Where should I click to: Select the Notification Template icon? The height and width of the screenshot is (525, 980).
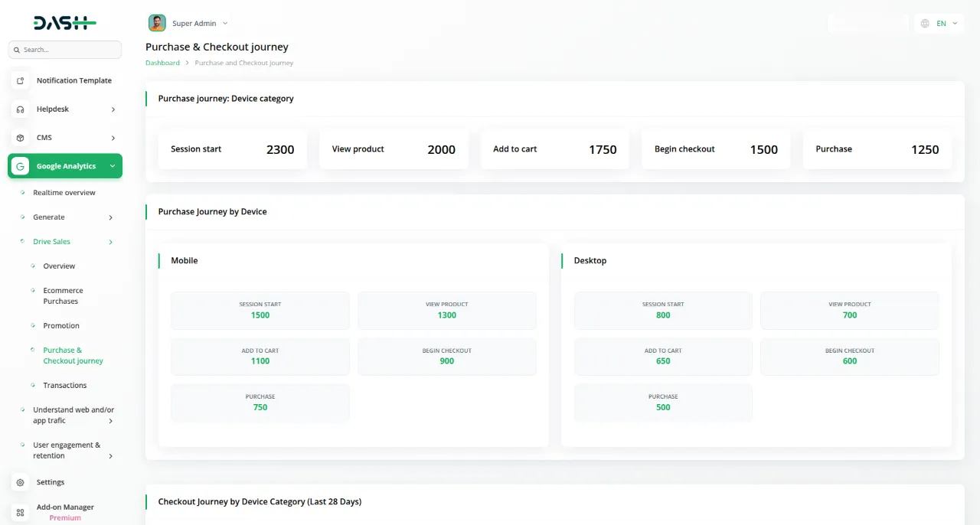pos(20,80)
